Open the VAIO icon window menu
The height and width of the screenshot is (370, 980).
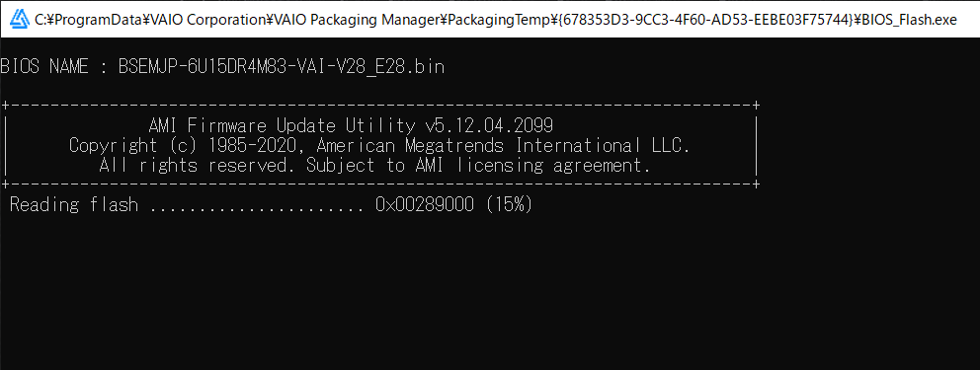point(21,20)
